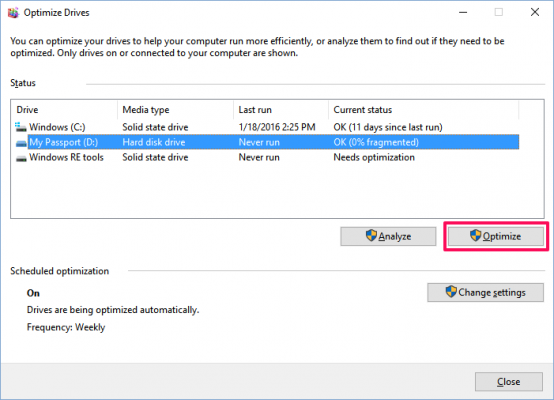
Task: Select the My Passport (D:) row
Action: (267, 142)
